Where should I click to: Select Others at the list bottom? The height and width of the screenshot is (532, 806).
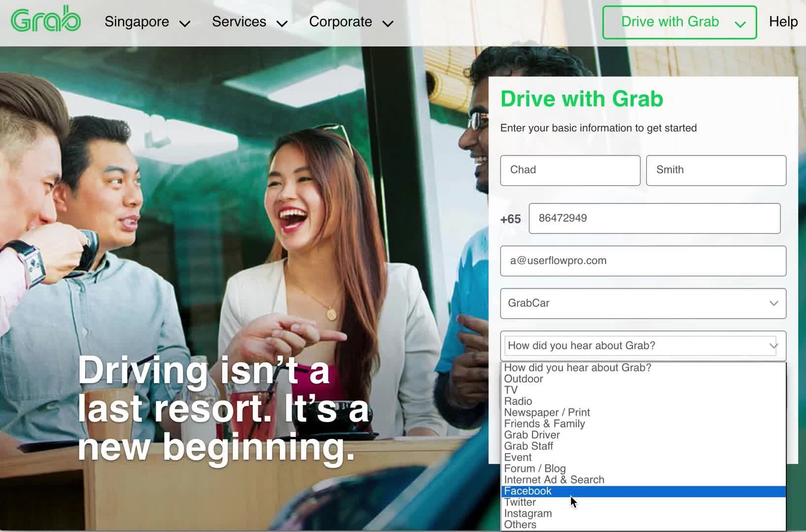[x=520, y=525]
